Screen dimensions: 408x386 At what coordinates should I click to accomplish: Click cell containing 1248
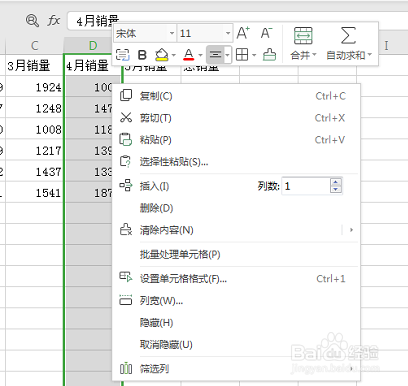click(x=34, y=108)
